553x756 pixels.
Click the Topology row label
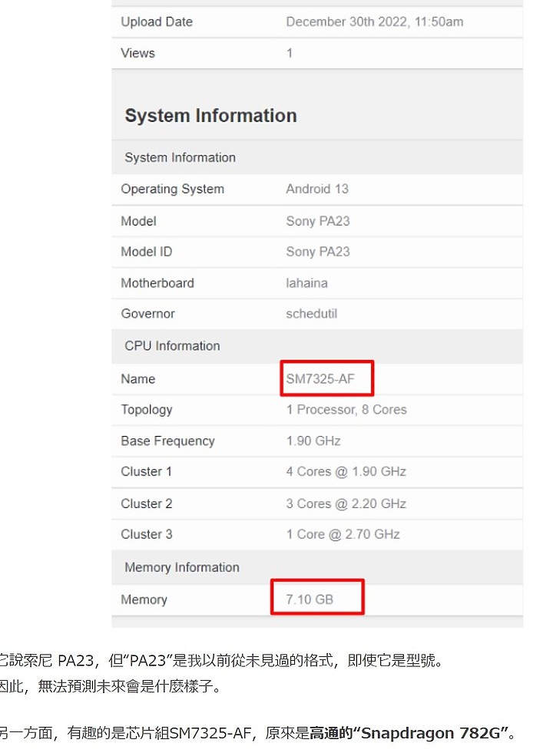coord(147,410)
